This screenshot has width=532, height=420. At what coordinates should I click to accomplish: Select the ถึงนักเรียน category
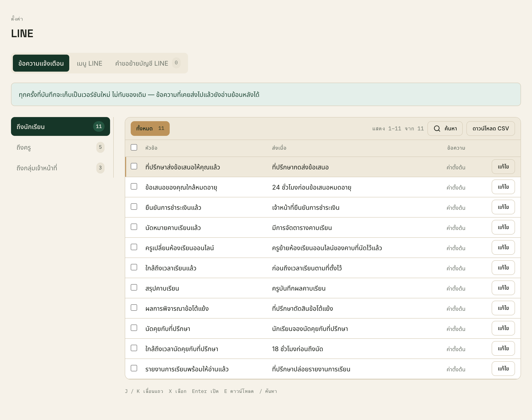coord(61,126)
